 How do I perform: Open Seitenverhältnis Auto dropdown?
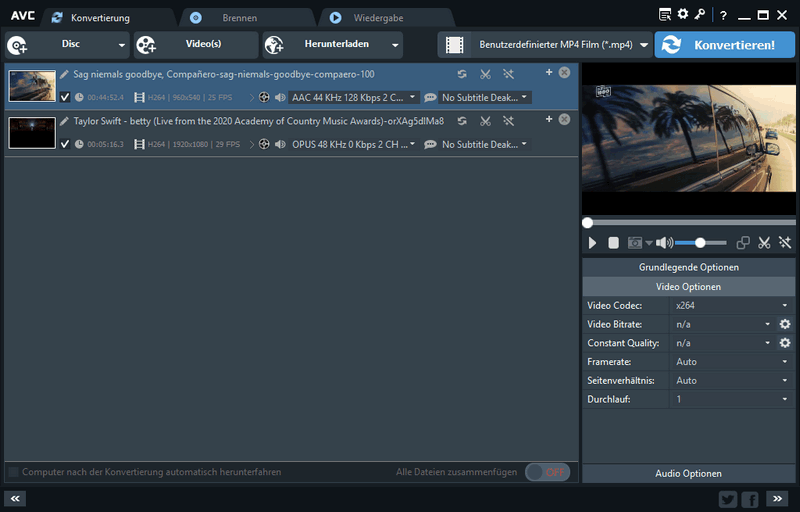click(732, 380)
